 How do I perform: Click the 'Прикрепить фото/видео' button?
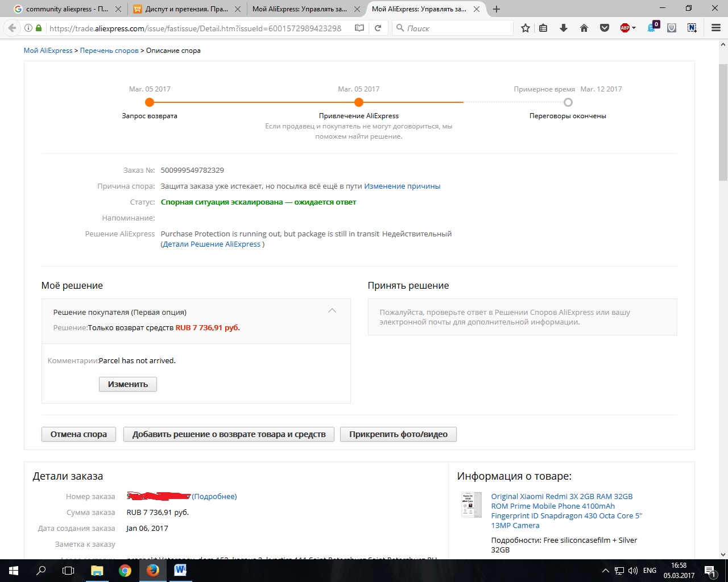398,434
